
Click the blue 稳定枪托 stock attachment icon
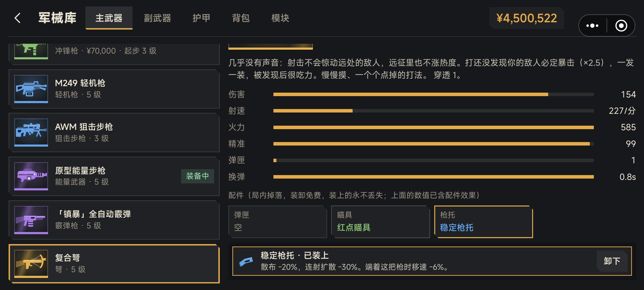click(x=246, y=261)
